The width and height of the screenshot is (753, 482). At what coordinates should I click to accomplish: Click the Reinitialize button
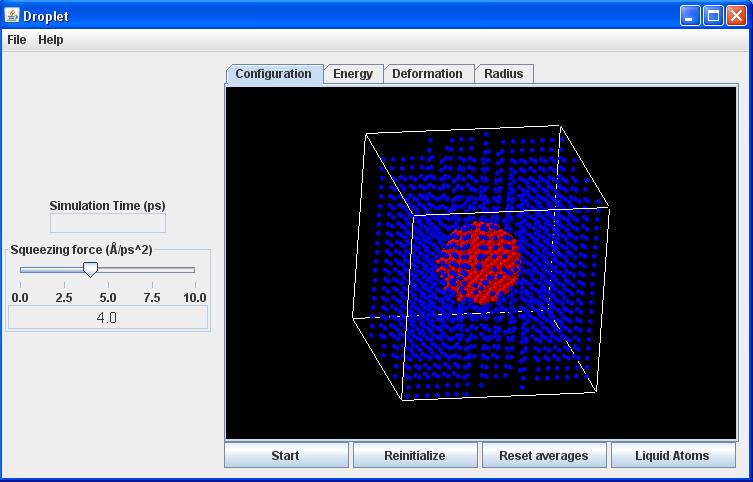click(x=415, y=456)
